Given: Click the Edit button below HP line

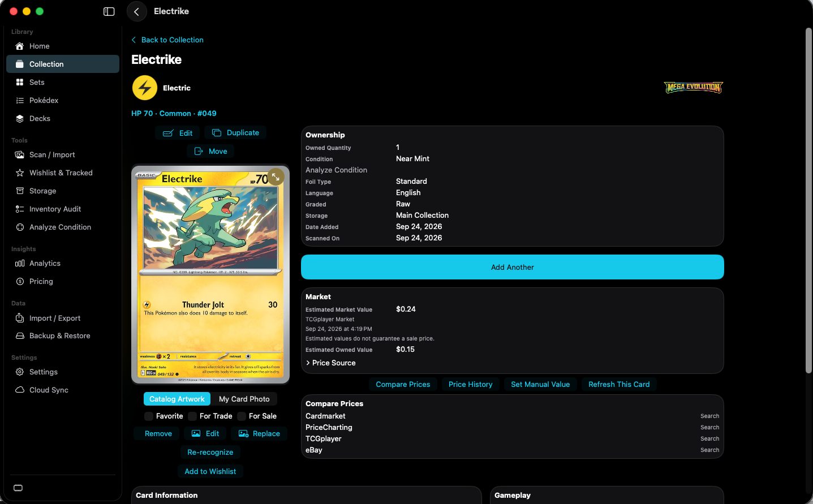Looking at the screenshot, I should 178,133.
